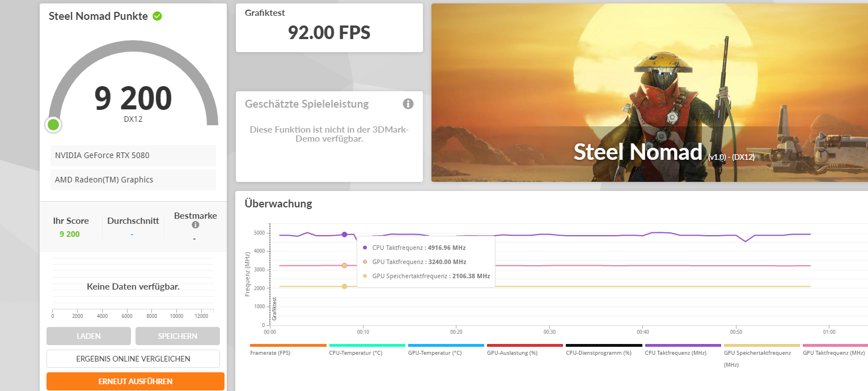Viewport: 868px width, 391px height.
Task: Toggle the GPU Taktfrequenz (MHz) legend entry
Action: click(835, 349)
